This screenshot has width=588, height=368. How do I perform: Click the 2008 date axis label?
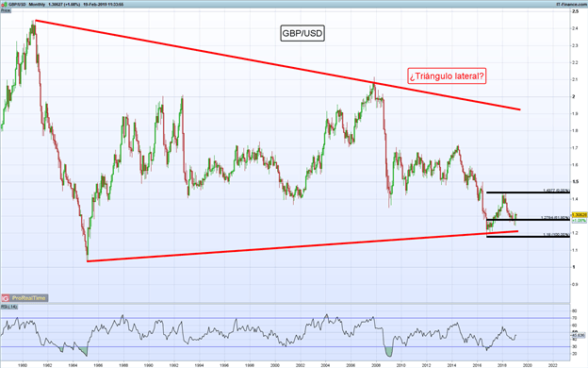pyautogui.click(x=376, y=364)
